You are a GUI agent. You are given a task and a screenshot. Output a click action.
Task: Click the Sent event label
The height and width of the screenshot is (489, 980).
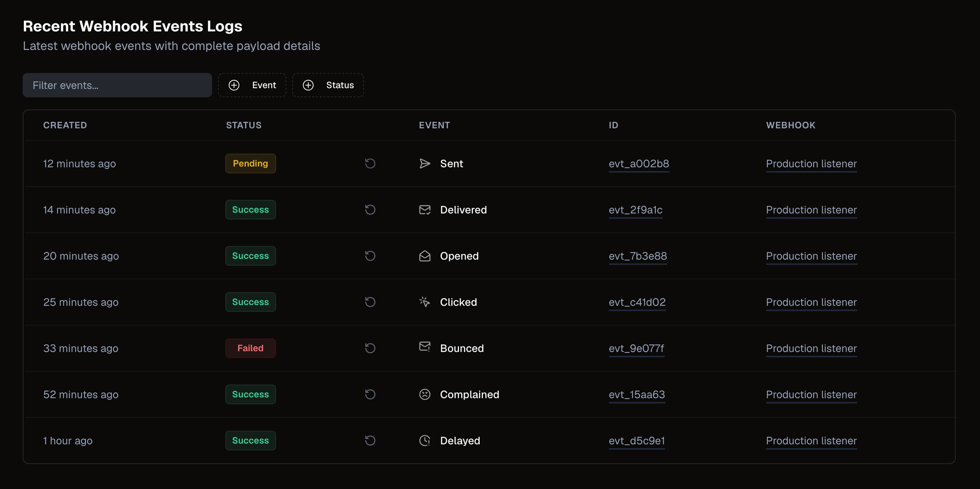[x=452, y=164]
